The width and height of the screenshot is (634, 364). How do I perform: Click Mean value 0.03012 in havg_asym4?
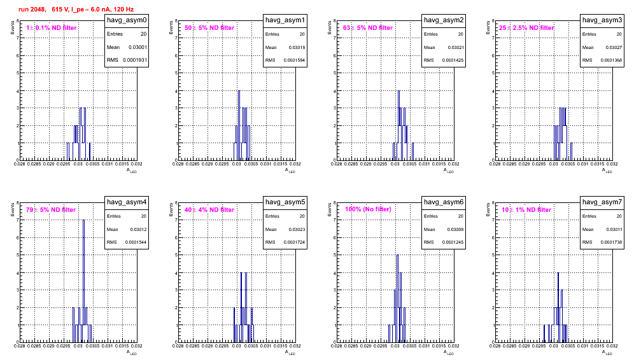[138, 229]
